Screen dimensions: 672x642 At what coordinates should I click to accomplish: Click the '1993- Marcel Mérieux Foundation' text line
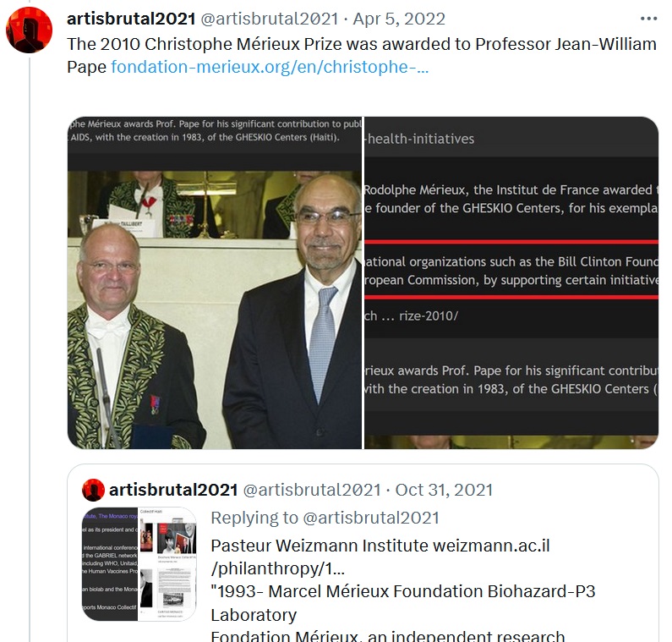click(403, 591)
